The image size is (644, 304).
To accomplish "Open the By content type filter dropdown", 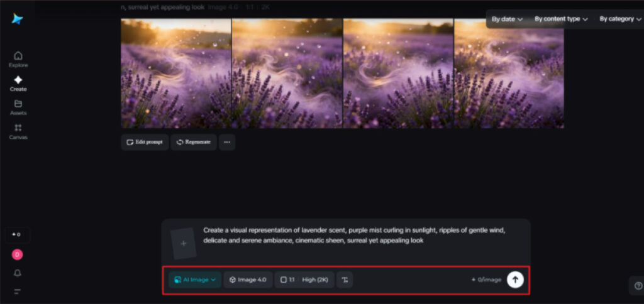I will (561, 19).
